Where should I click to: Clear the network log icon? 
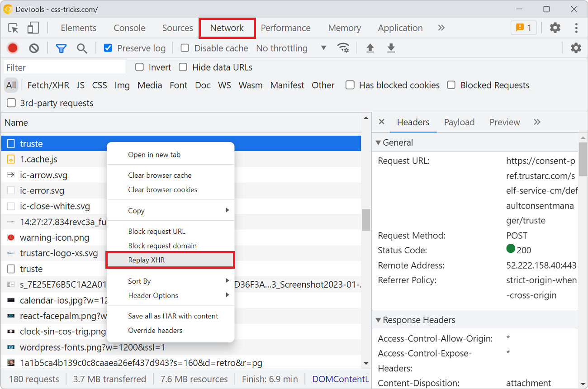(x=34, y=48)
